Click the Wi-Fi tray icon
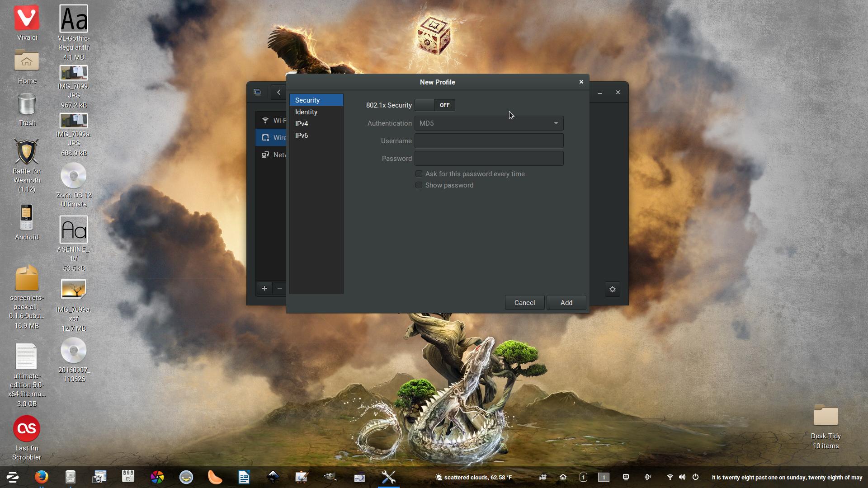 [x=670, y=477]
